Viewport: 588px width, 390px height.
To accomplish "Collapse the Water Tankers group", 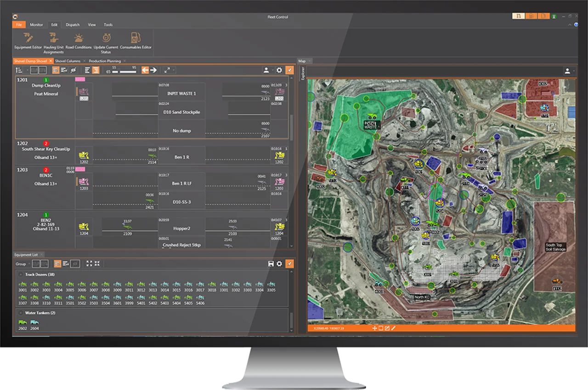I will (x=21, y=313).
